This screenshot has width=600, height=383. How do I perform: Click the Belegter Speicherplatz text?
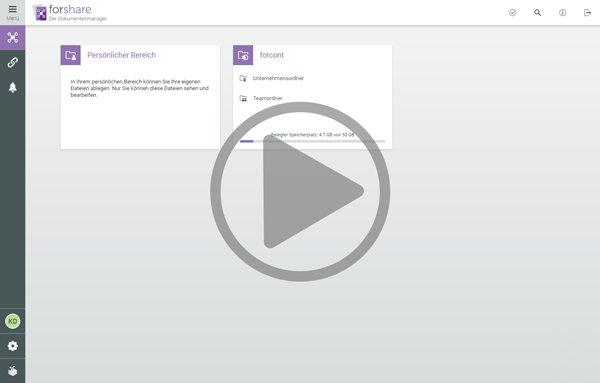[x=313, y=135]
